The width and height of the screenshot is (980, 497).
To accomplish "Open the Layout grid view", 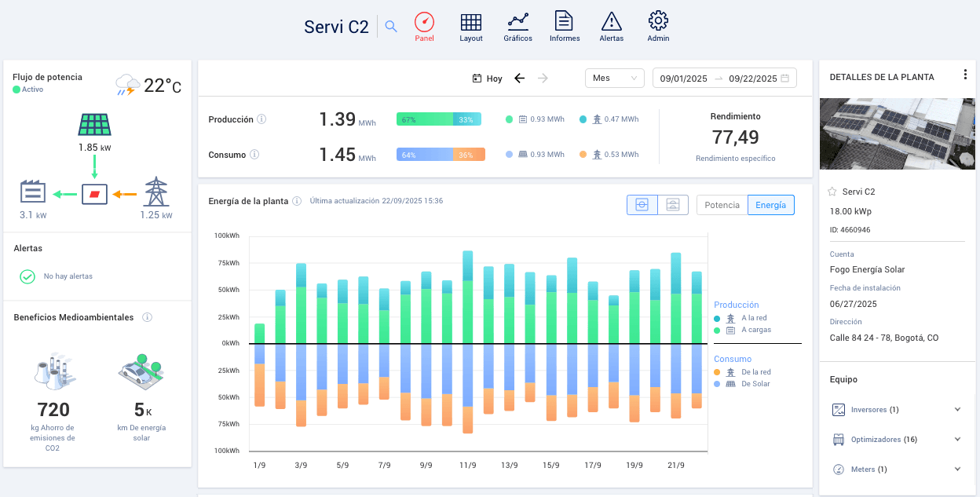I will [x=471, y=27].
